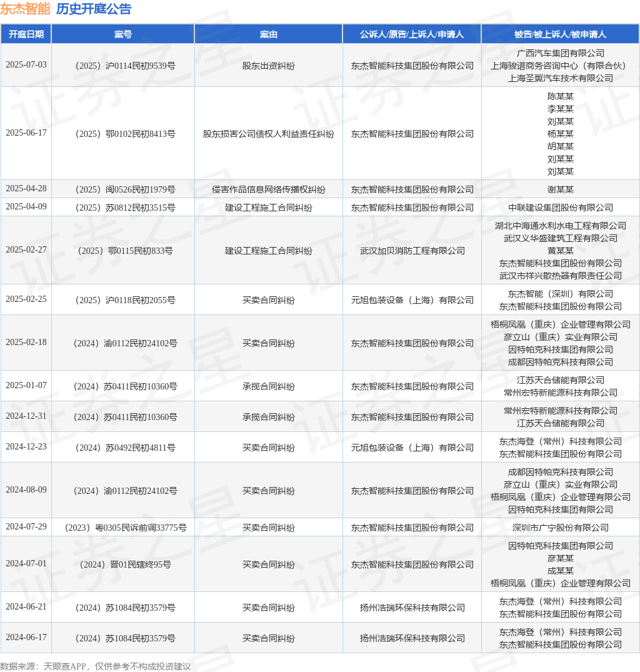Select date cell 2025-07-03
This screenshot has height=672, width=640.
coord(26,65)
